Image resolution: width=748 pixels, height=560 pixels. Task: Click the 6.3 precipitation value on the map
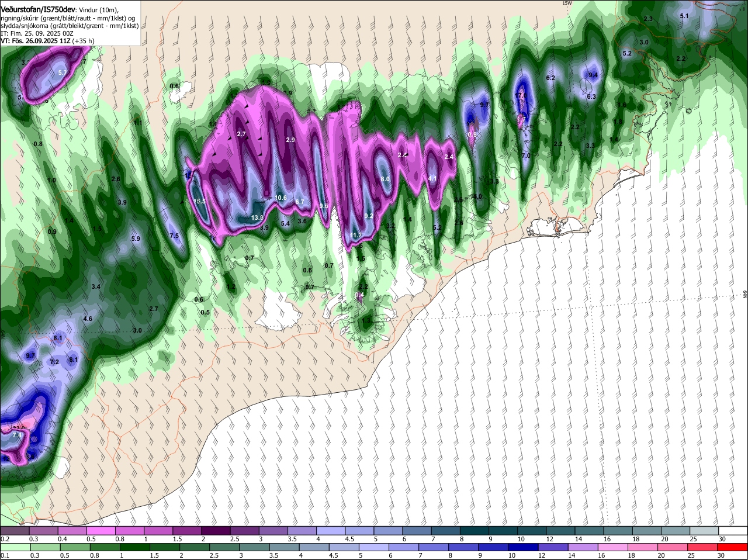(x=591, y=96)
